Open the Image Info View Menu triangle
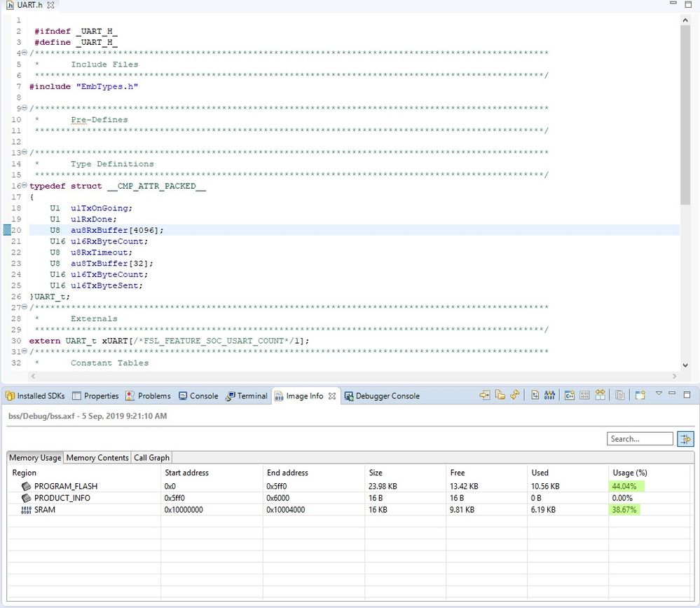Viewport: 700px width, 608px height. point(659,394)
